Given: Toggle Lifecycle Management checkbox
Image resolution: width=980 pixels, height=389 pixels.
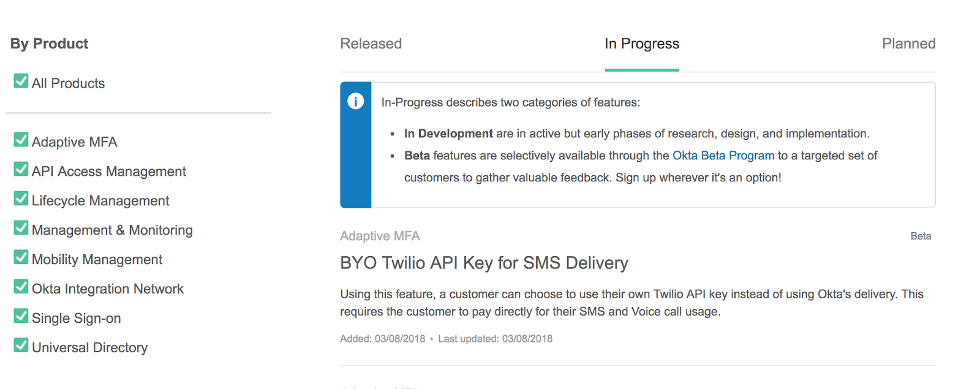Looking at the screenshot, I should tap(21, 199).
